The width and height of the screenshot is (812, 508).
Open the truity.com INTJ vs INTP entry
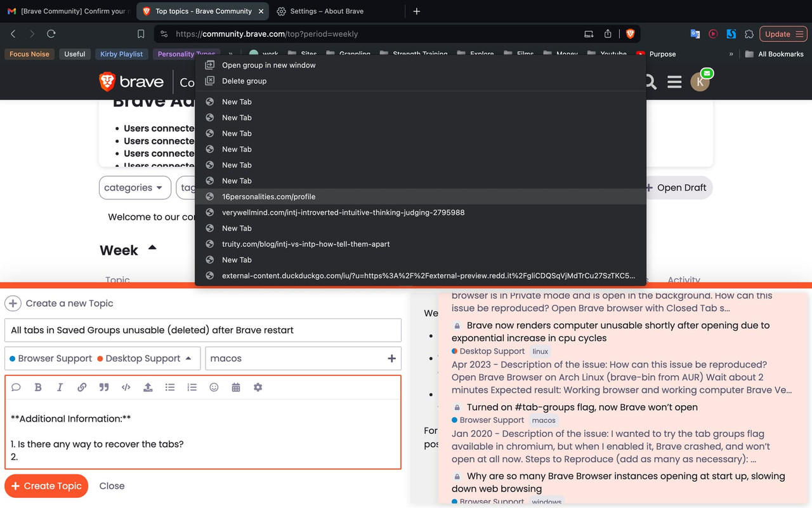click(x=420, y=244)
